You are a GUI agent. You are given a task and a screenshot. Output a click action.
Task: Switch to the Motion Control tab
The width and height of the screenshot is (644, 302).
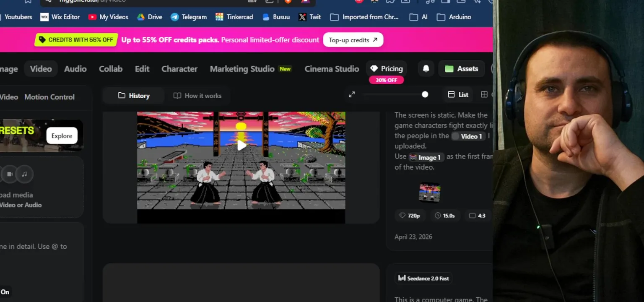49,97
